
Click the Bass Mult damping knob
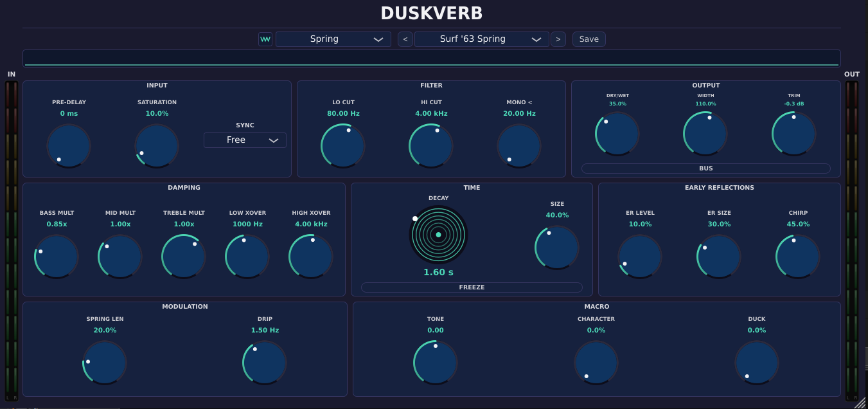coord(57,257)
